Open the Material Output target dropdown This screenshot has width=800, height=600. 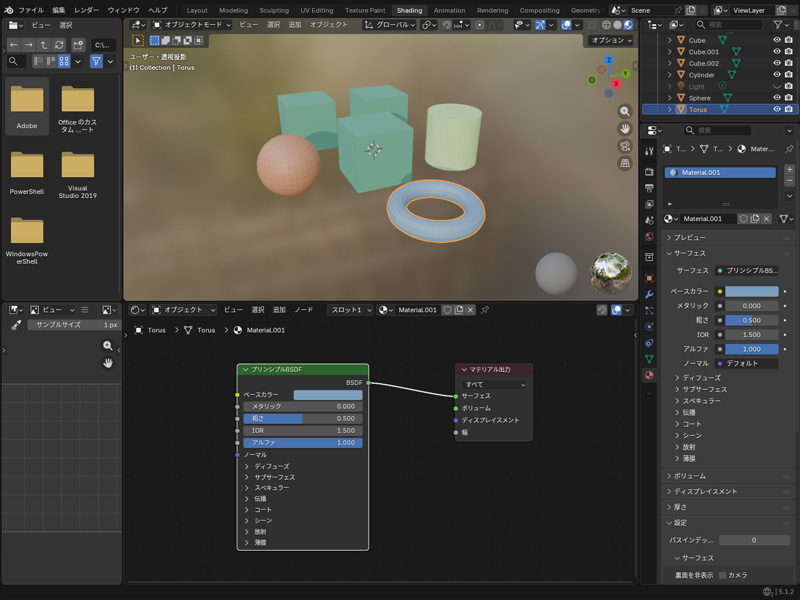tap(494, 385)
